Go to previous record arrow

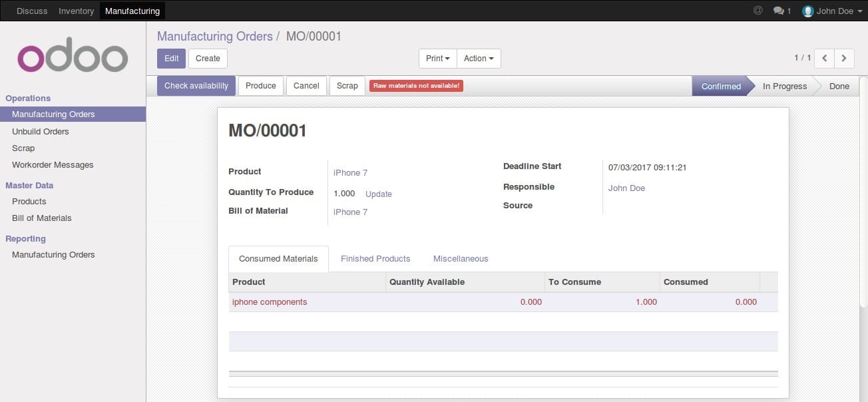pos(824,58)
